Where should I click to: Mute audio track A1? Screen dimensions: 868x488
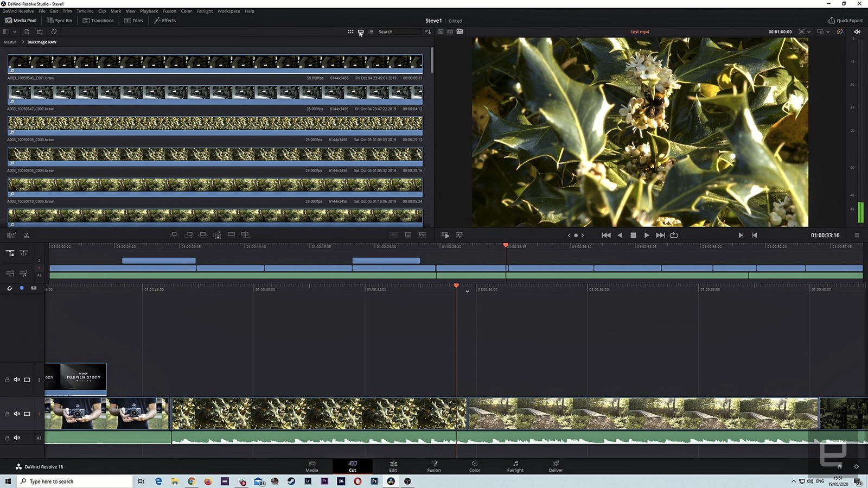tap(17, 438)
